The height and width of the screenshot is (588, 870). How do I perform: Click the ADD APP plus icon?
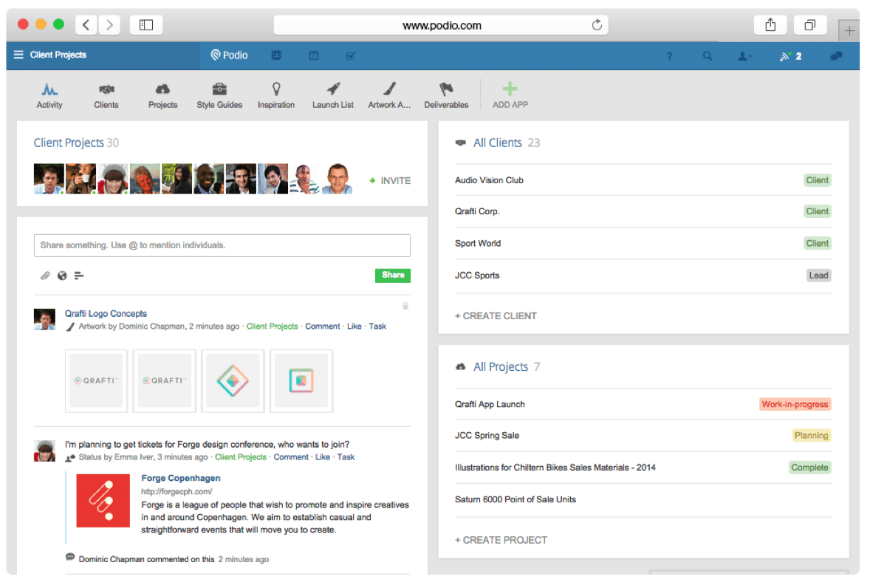click(510, 89)
